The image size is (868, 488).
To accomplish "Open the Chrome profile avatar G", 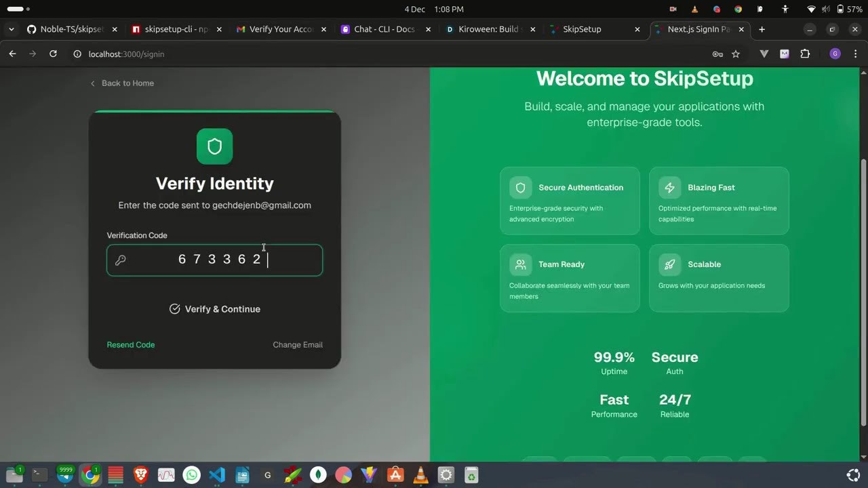I will (x=835, y=54).
